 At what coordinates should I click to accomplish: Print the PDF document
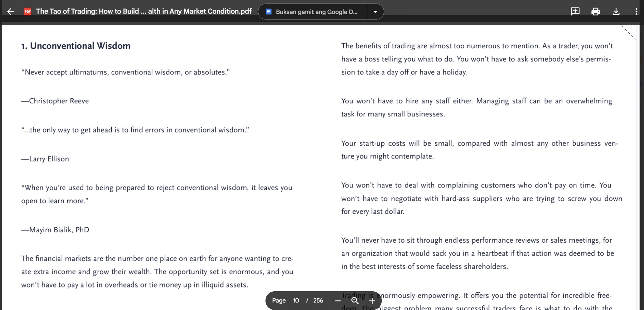[596, 12]
